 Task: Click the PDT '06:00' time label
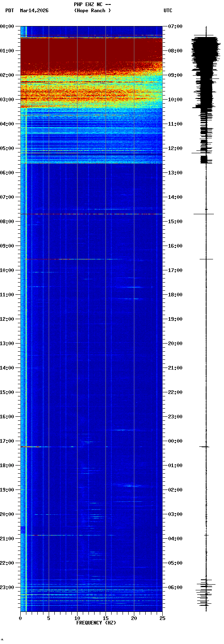[7, 173]
